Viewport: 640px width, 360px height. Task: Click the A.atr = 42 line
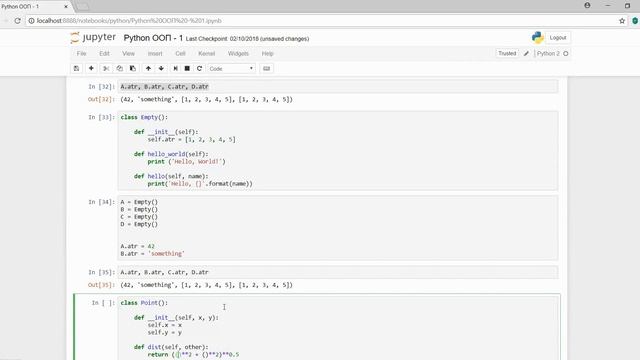click(x=138, y=246)
